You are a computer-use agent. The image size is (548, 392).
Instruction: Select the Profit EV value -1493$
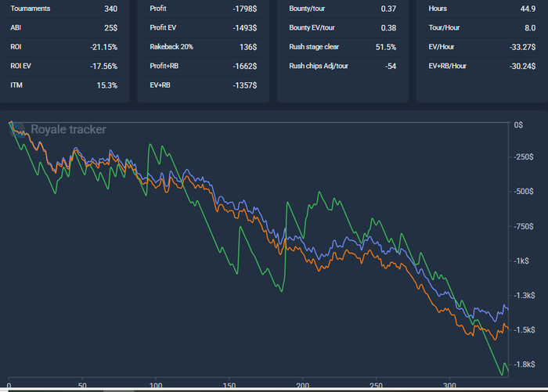click(x=245, y=28)
